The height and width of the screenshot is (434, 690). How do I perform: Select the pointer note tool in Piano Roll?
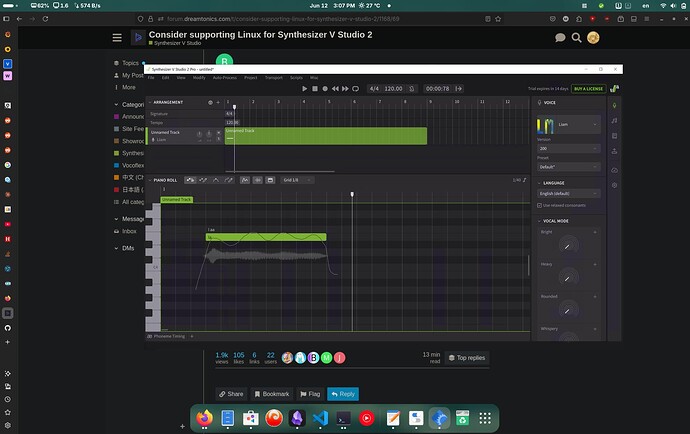(x=190, y=180)
